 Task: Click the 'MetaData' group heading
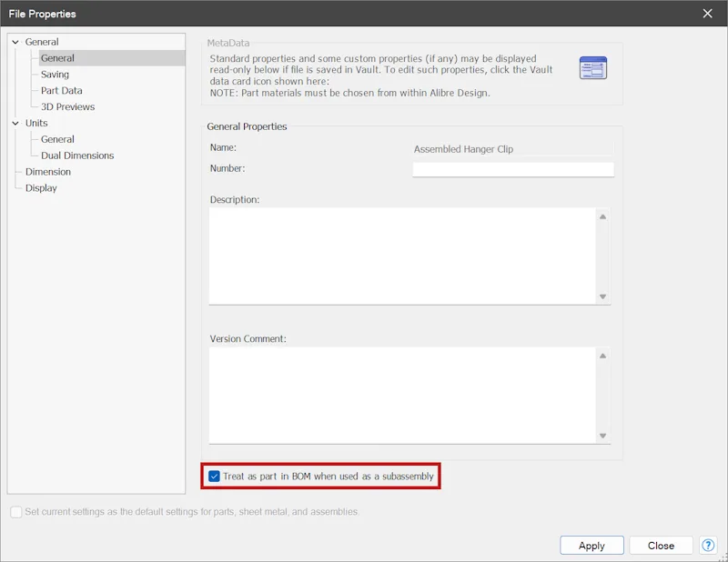228,43
